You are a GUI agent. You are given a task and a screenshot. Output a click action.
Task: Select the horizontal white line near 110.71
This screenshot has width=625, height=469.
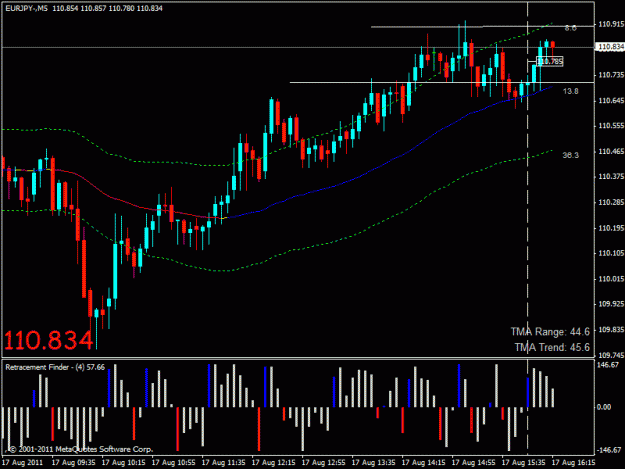(x=442, y=82)
